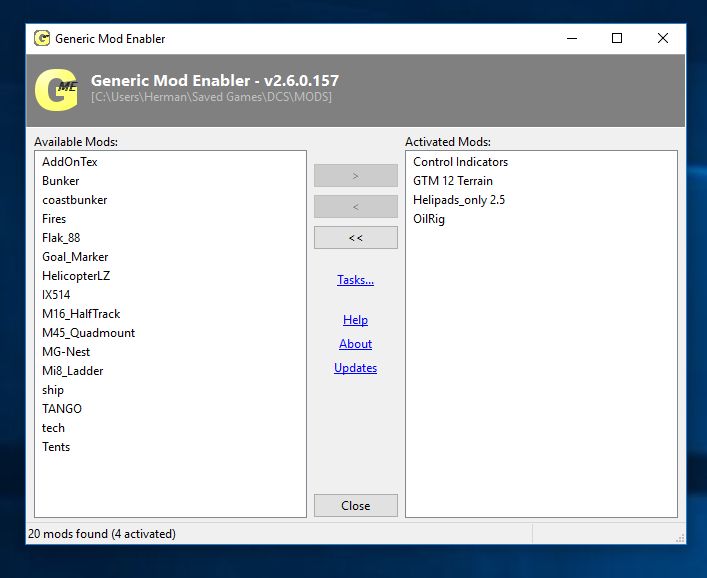This screenshot has height=578, width=707.
Task: Check for Updates via the link
Action: tap(355, 368)
